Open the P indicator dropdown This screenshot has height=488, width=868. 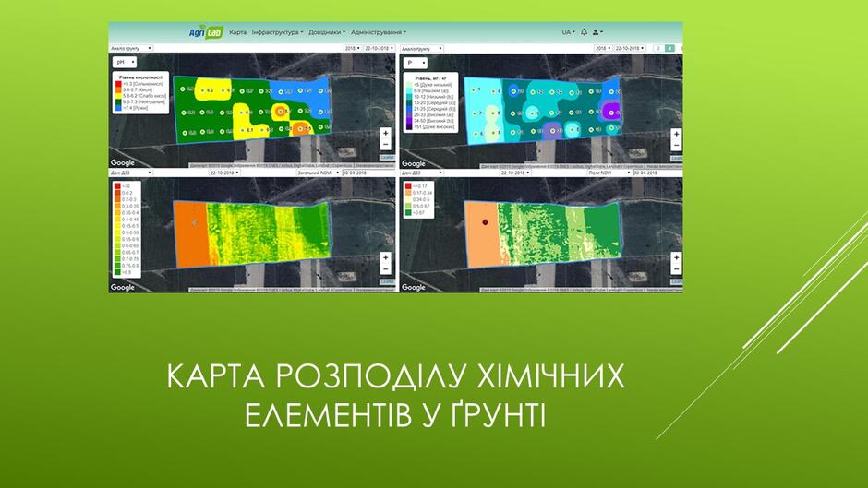pos(416,63)
